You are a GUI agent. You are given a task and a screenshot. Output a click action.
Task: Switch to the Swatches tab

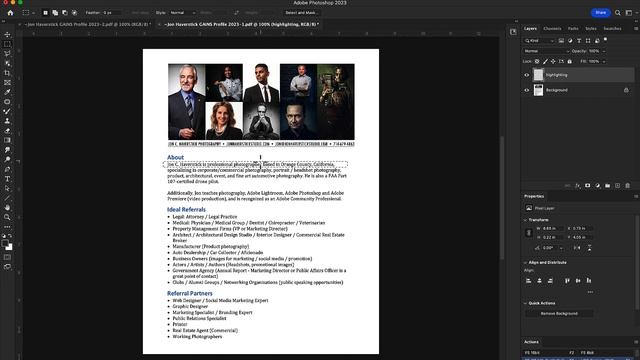tap(613, 29)
